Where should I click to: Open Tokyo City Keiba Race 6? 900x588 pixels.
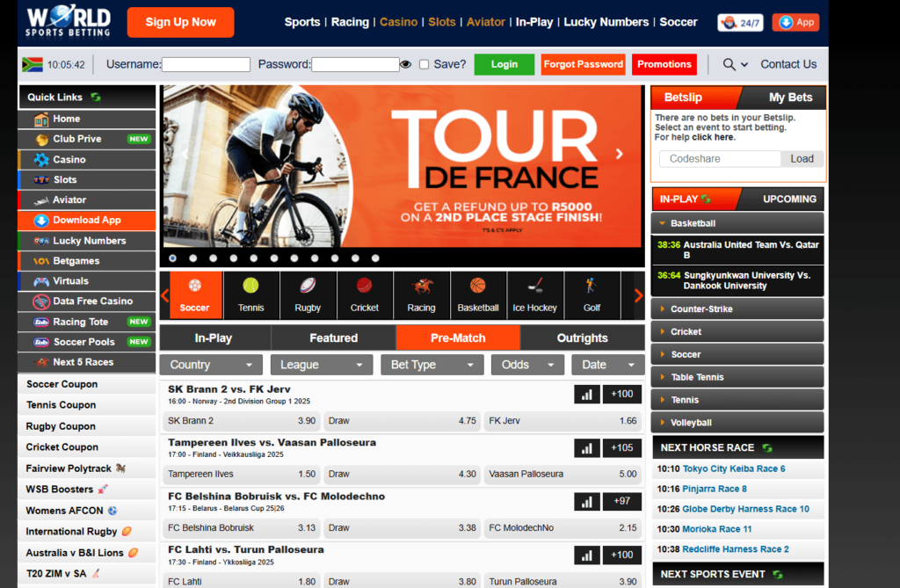734,468
